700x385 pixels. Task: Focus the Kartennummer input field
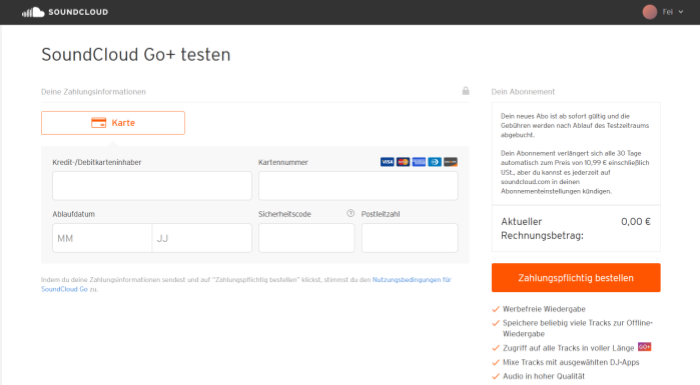click(358, 186)
